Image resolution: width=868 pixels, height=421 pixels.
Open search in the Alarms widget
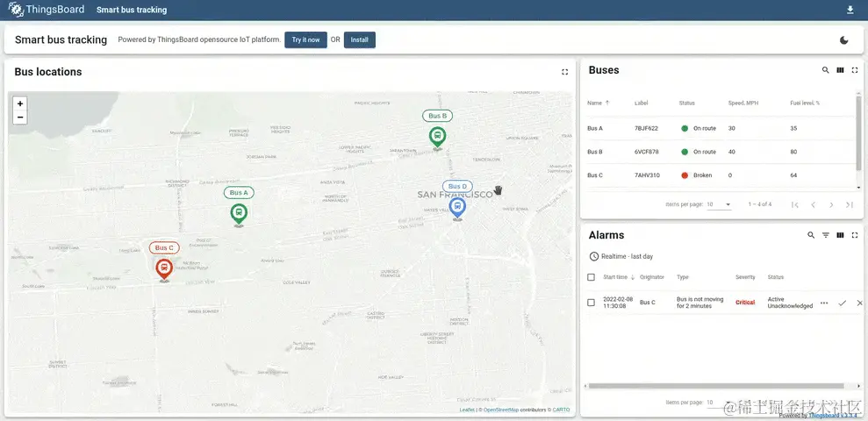pyautogui.click(x=811, y=235)
